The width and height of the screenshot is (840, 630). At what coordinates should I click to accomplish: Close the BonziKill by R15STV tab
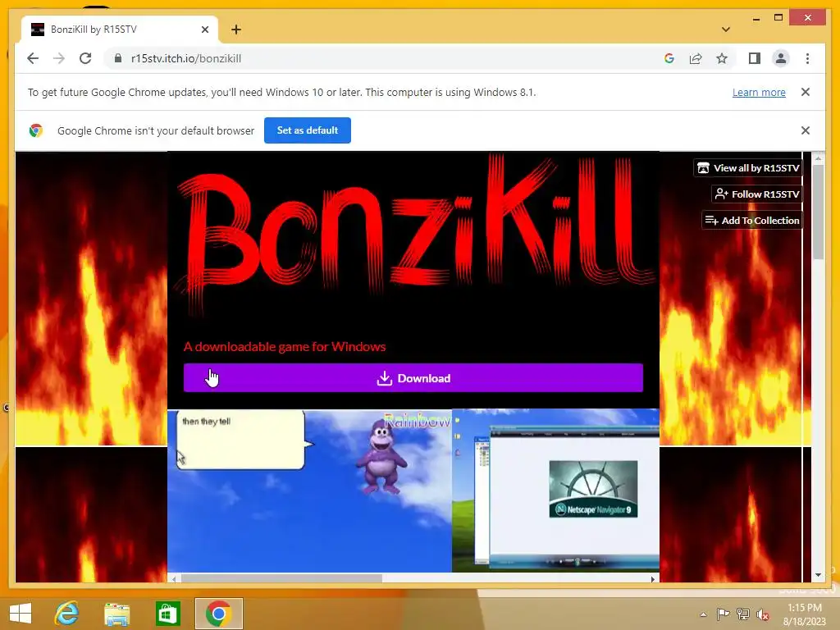(x=204, y=30)
